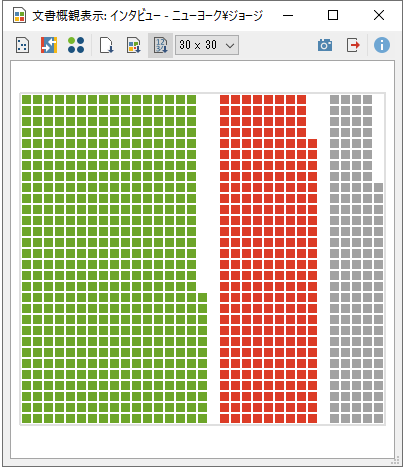
Task: Maximize the document portrait window
Action: click(333, 15)
